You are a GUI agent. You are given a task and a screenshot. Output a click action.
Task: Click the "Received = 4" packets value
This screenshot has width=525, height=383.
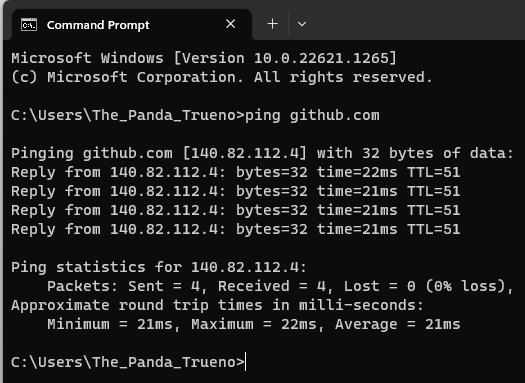[x=272, y=287]
